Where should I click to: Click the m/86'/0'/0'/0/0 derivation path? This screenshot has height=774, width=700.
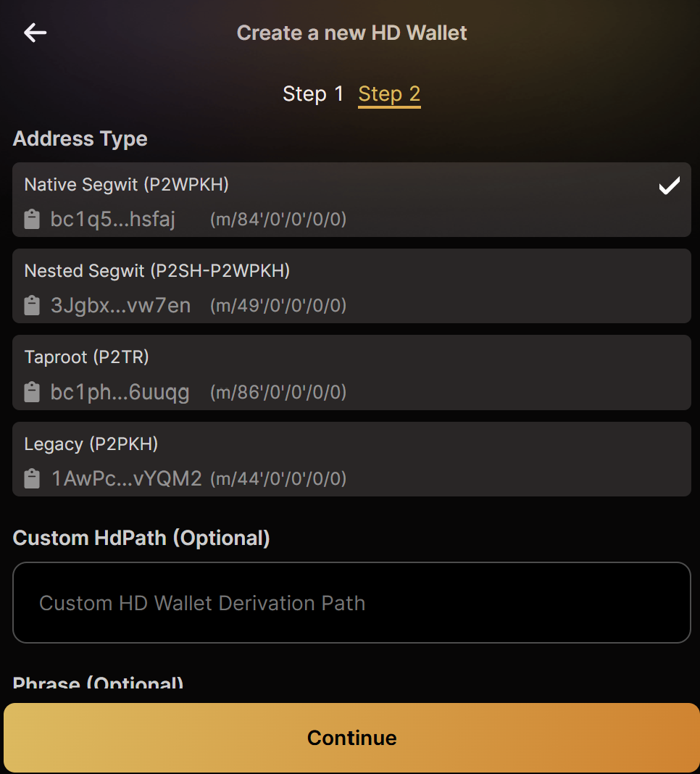pyautogui.click(x=278, y=392)
